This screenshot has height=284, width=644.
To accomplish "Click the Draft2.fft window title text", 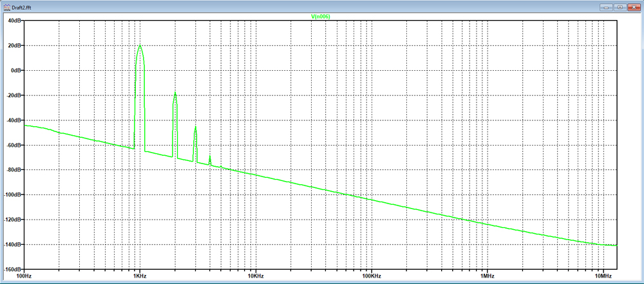I will point(20,7).
